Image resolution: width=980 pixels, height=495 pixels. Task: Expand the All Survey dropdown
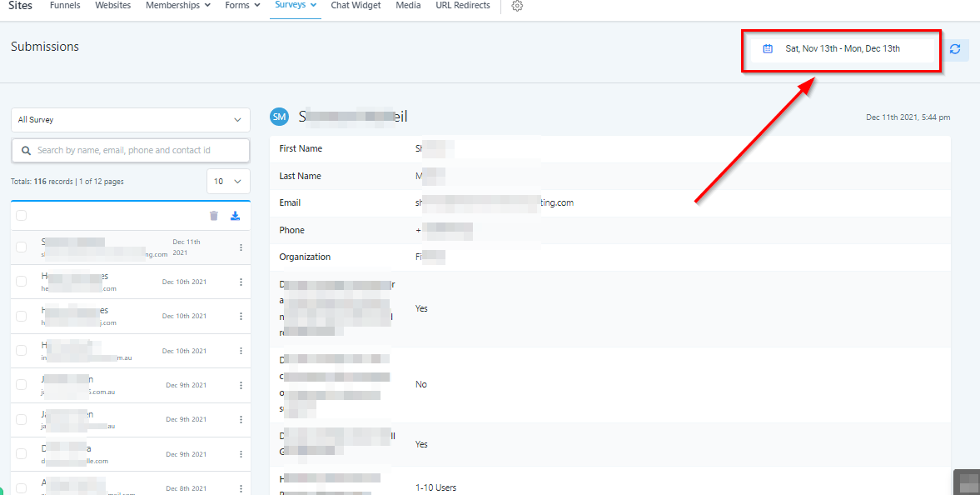click(131, 120)
